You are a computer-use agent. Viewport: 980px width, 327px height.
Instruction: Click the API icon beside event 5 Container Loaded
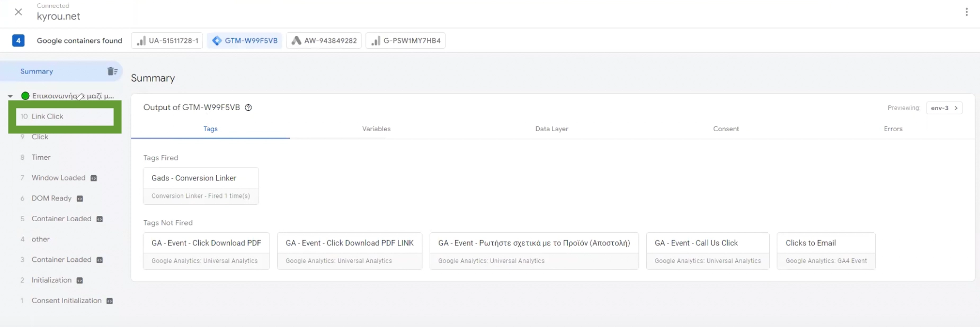point(100,219)
